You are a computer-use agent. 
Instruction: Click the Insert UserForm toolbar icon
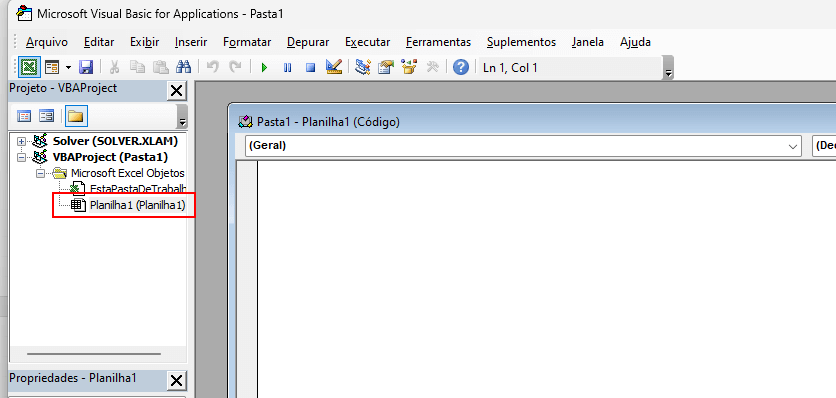[x=52, y=67]
